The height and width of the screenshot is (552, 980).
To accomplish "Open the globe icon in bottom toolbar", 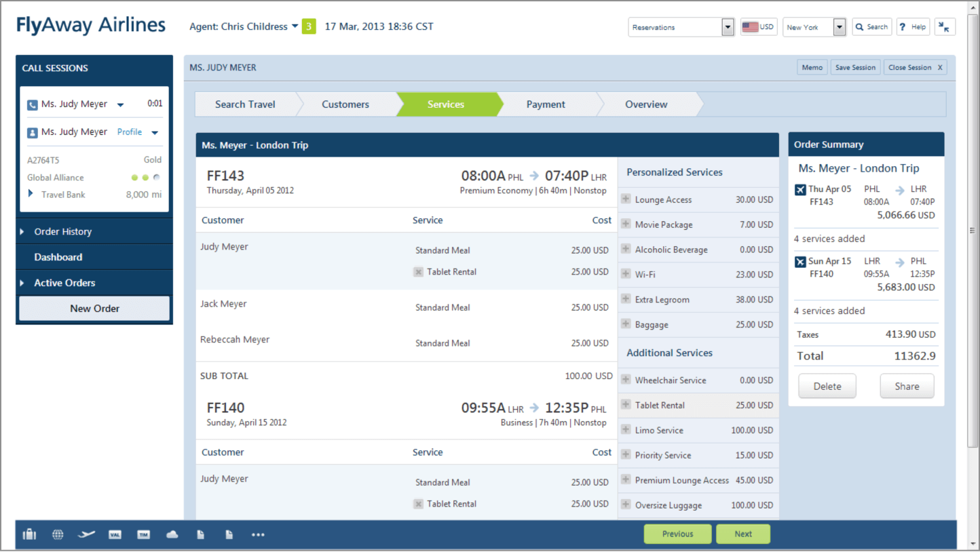I will pos(58,534).
